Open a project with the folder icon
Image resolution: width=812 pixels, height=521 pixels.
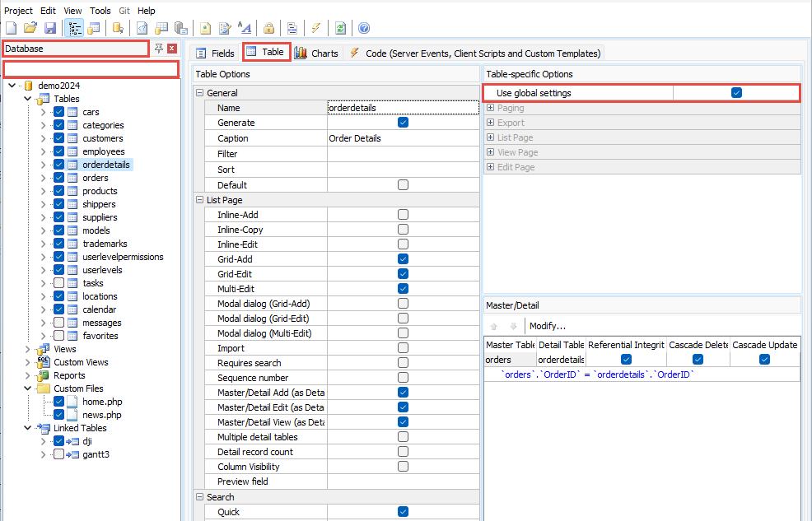click(30, 29)
